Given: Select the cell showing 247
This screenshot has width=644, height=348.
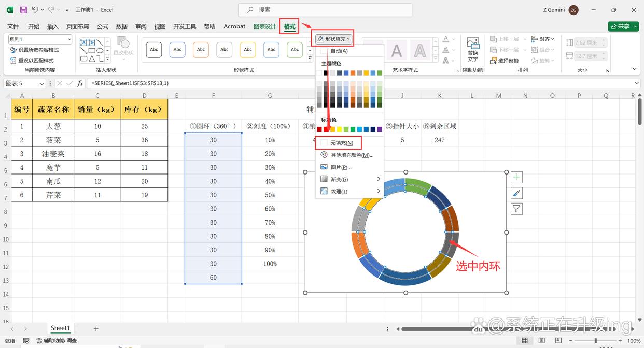Looking at the screenshot, I should click(439, 140).
